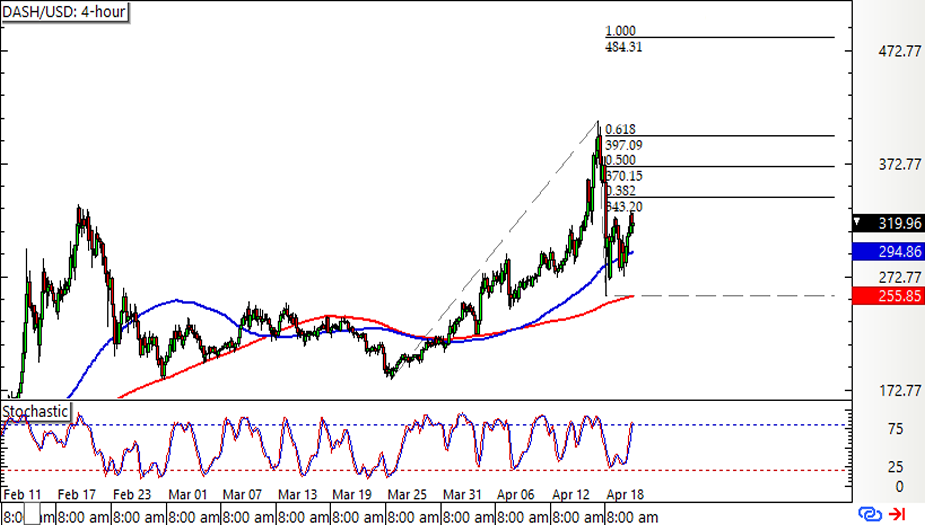The image size is (925, 525).
Task: Click the 75 stochastic scale value
Action: (896, 429)
